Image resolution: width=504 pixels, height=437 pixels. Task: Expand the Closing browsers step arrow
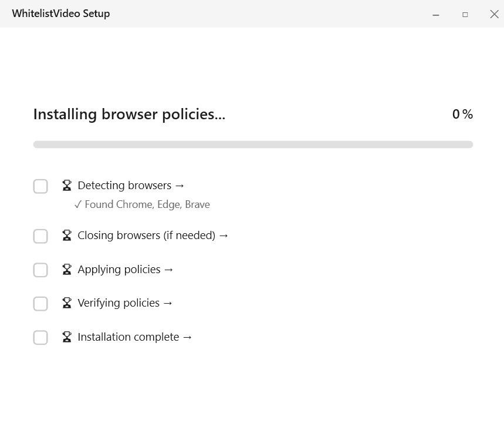click(224, 235)
